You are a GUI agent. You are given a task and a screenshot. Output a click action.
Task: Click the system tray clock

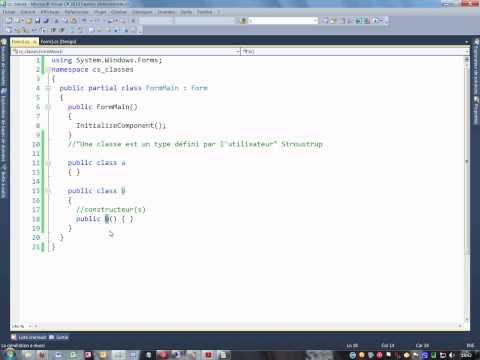466,355
